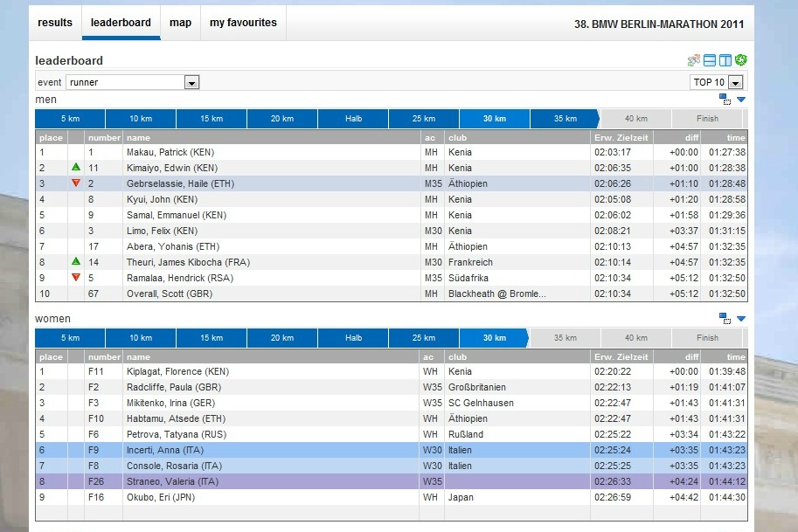Select runner Overall, Scott (GBR)
The width and height of the screenshot is (798, 532).
392,294
